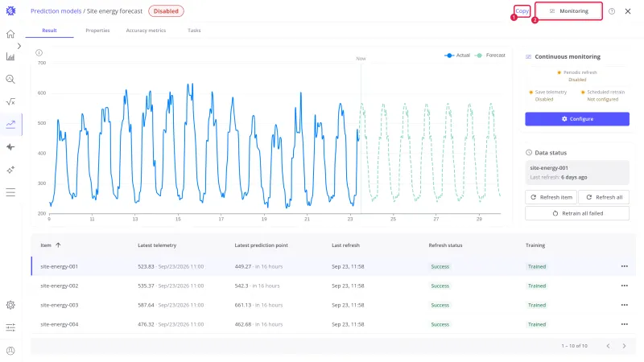Switch to the Result tab
The width and height of the screenshot is (644, 362).
(49, 31)
